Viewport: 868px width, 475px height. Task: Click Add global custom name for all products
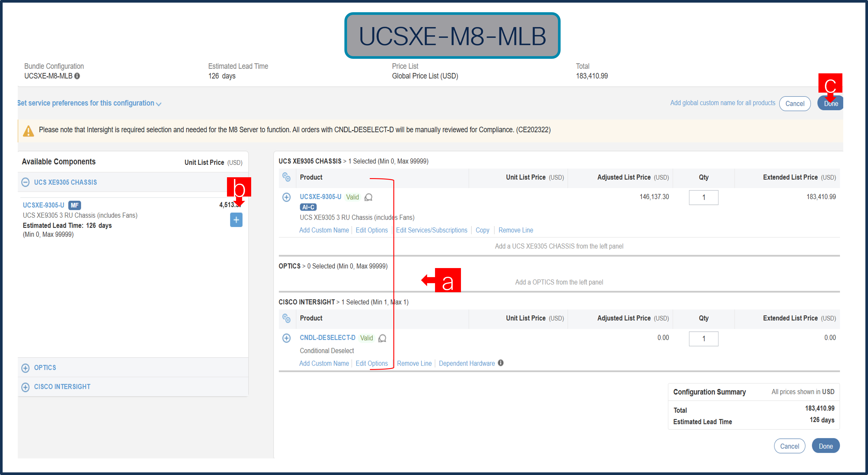pyautogui.click(x=722, y=103)
